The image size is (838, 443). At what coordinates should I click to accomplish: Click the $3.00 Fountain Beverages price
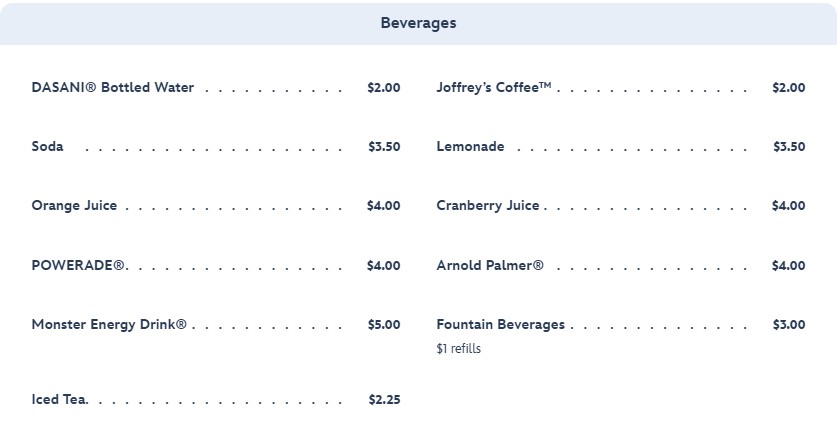(x=788, y=325)
